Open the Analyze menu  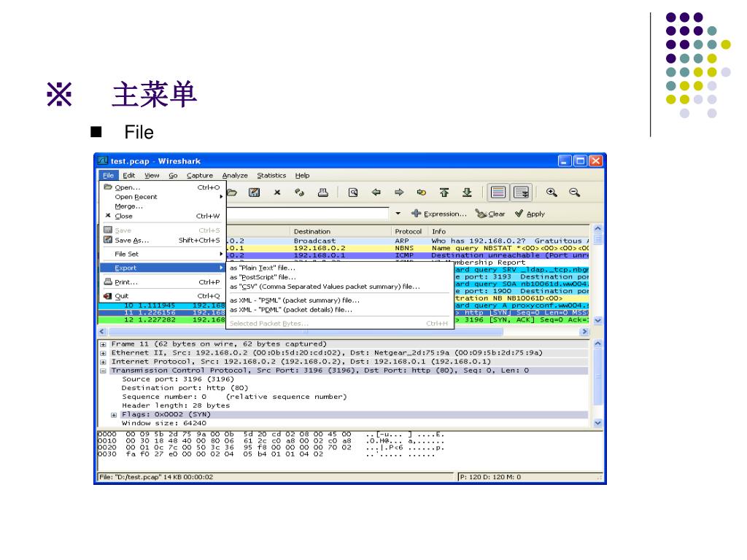pos(235,175)
